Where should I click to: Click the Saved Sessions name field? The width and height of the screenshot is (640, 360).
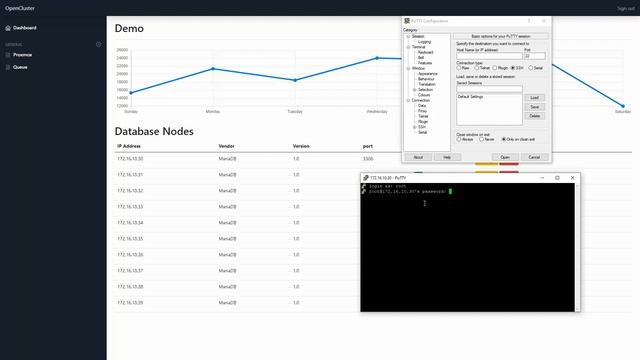(489, 89)
